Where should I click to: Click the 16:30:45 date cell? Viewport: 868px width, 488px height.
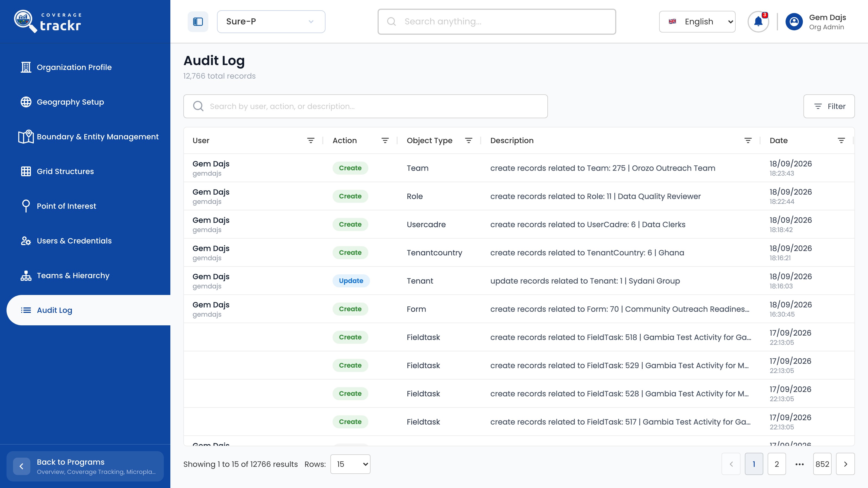coord(790,309)
